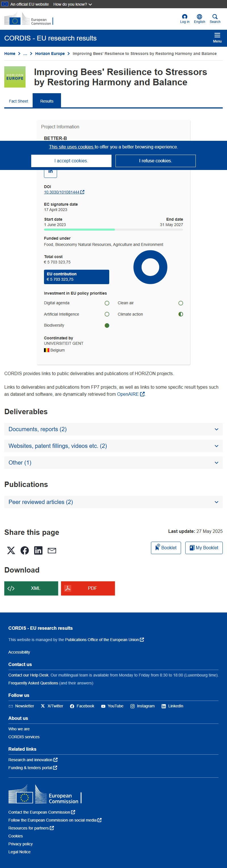The height and width of the screenshot is (868, 227).
Task: Open footer X/Twitter link
Action: click(52, 706)
